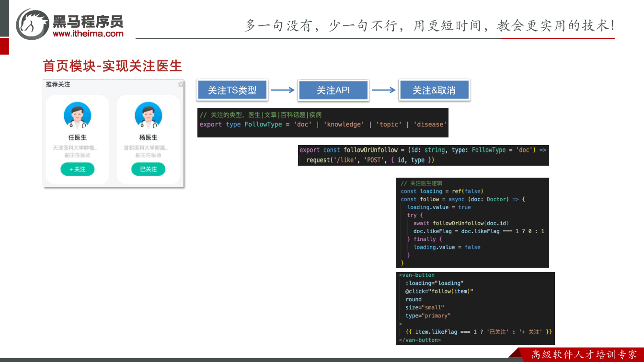Image resolution: width=644 pixels, height=362 pixels.
Task: Click the line const loading = ref(false)
Action: 442,191
